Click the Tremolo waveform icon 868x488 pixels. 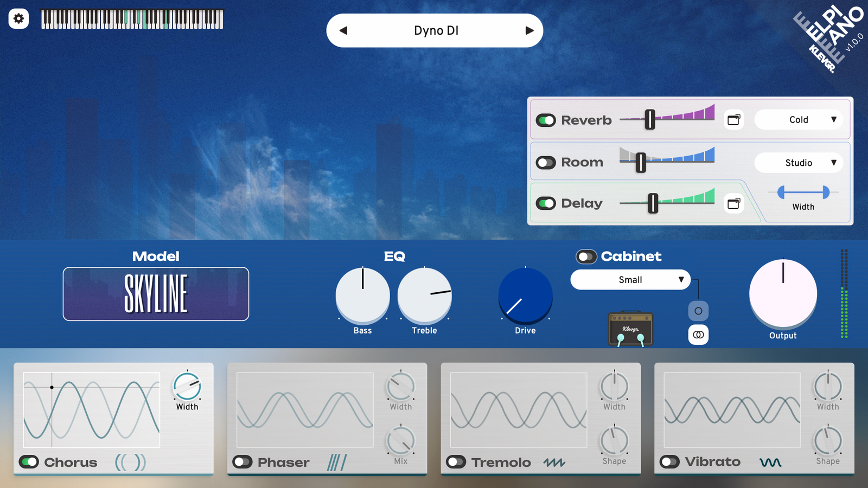pos(555,463)
